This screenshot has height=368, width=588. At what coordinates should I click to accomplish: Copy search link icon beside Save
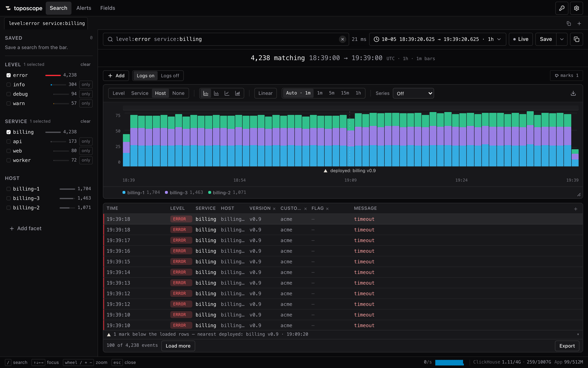tap(576, 39)
